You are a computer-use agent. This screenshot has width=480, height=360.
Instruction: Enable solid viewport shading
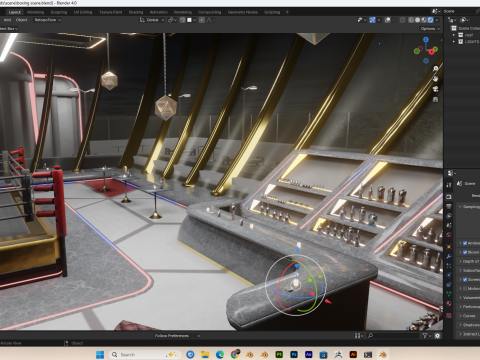[417, 20]
